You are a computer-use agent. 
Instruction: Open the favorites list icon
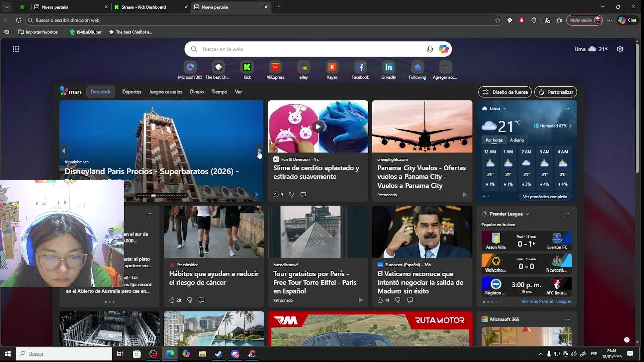click(559, 20)
